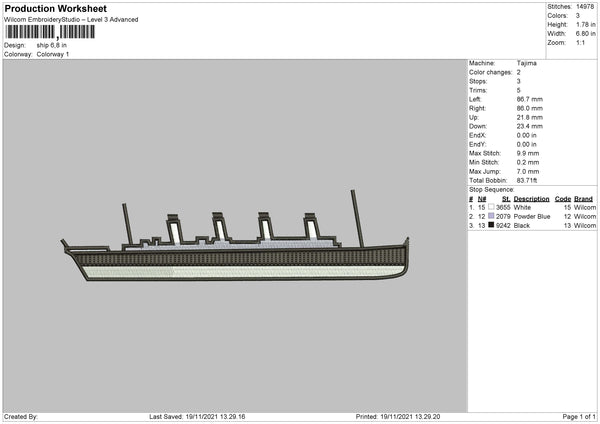
Task: Click the 'Powder Blue' description in stop sequence
Action: point(532,217)
